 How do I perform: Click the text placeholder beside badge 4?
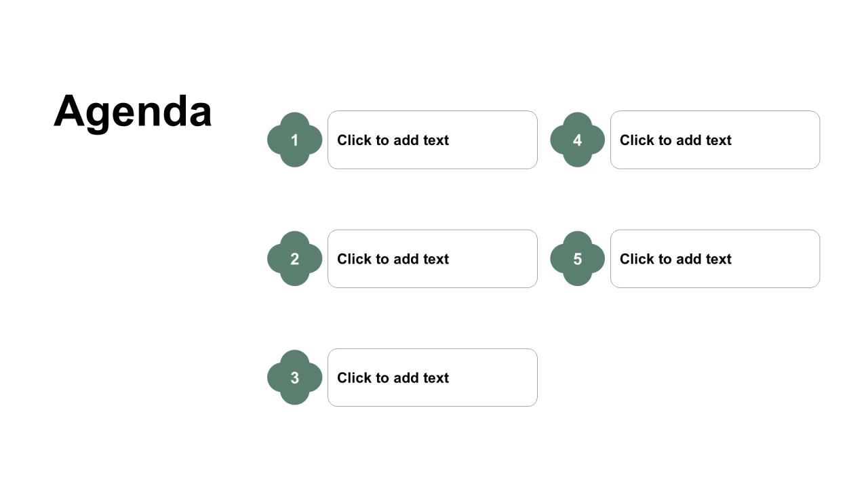click(x=715, y=140)
